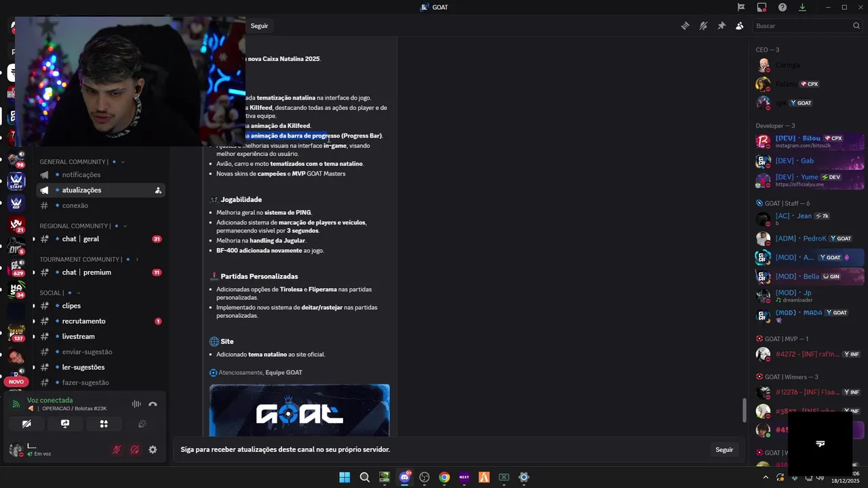The image size is (868, 488).
Task: Open member [MOD] MADA profile
Action: (x=809, y=316)
